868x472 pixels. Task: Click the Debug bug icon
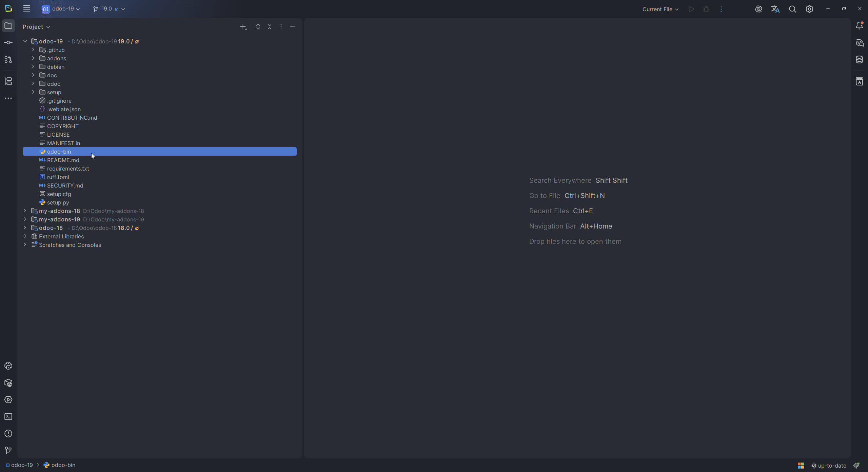(706, 9)
